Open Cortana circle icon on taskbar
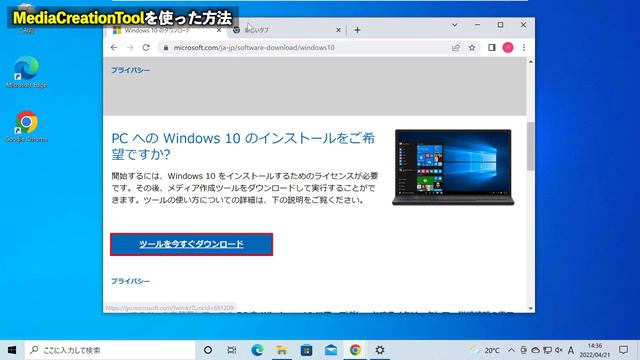The image size is (640, 360). [x=208, y=350]
